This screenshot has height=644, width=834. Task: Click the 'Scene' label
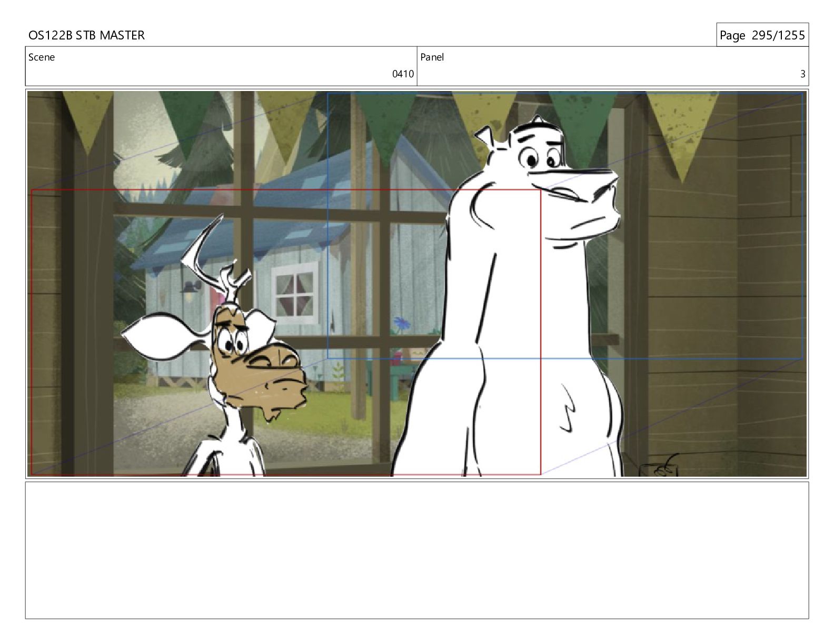(42, 57)
